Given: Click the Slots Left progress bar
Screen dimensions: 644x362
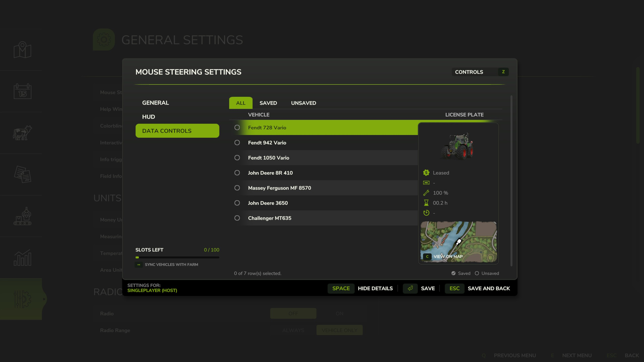Looking at the screenshot, I should click(x=177, y=257).
